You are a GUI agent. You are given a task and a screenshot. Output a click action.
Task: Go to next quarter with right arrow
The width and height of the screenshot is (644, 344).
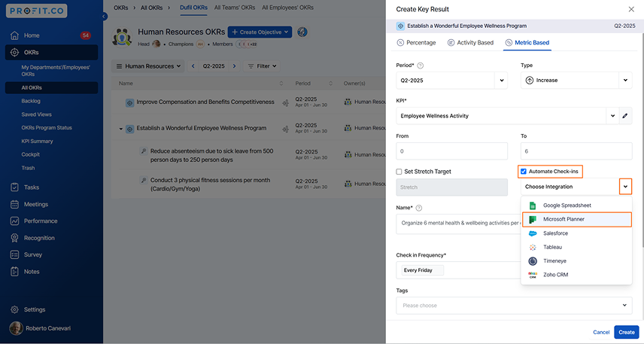[x=235, y=66]
